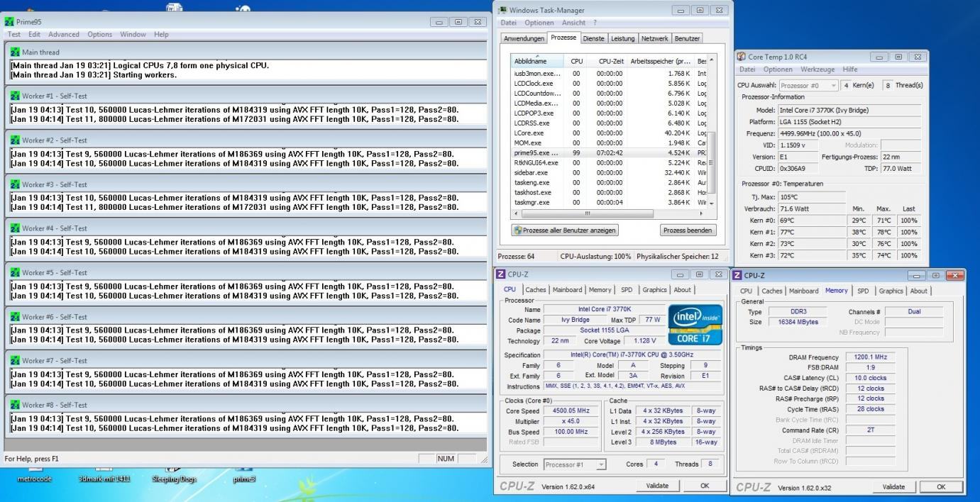Click the Prime95 title bar icon
Viewport: 980px width, 502px height.
(x=9, y=22)
